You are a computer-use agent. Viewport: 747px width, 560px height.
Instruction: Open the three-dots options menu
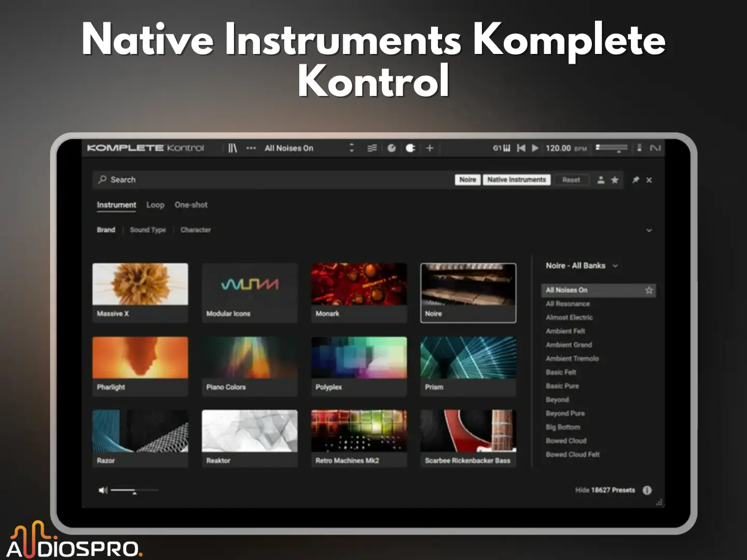[251, 148]
